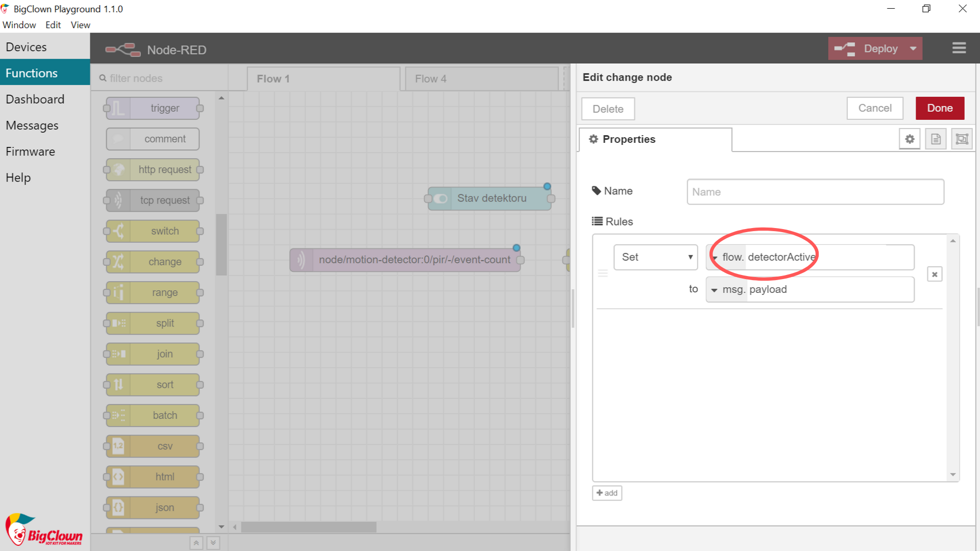Click the canvas scroll left arrow

coord(234,527)
